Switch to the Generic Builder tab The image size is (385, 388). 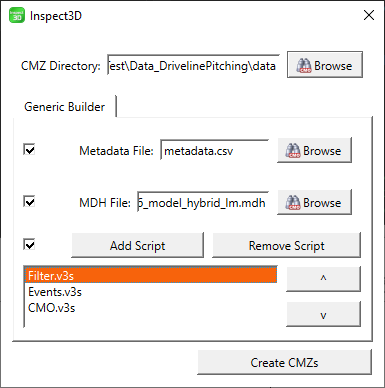(65, 107)
